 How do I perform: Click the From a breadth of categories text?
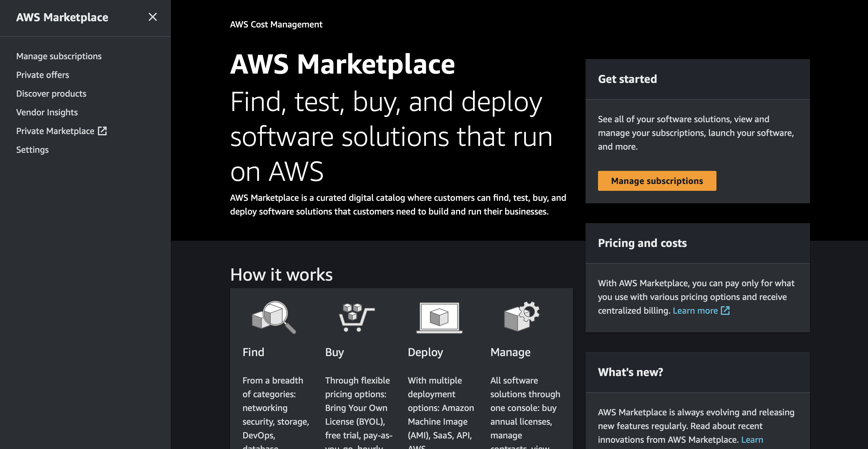coord(276,412)
